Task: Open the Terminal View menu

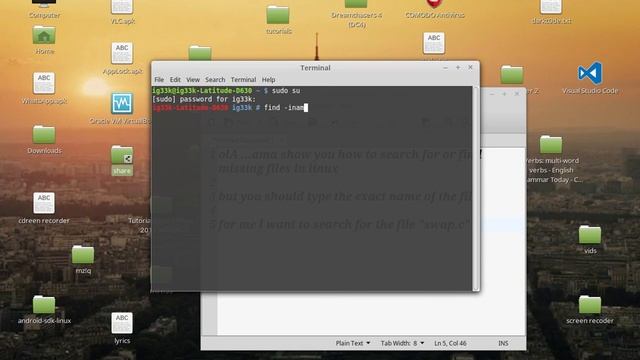Action: coord(193,80)
